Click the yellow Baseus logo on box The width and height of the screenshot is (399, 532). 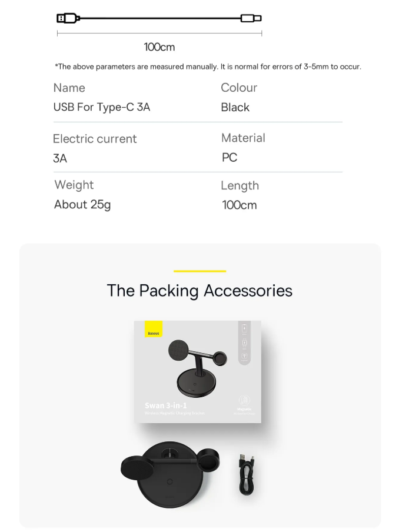click(152, 332)
